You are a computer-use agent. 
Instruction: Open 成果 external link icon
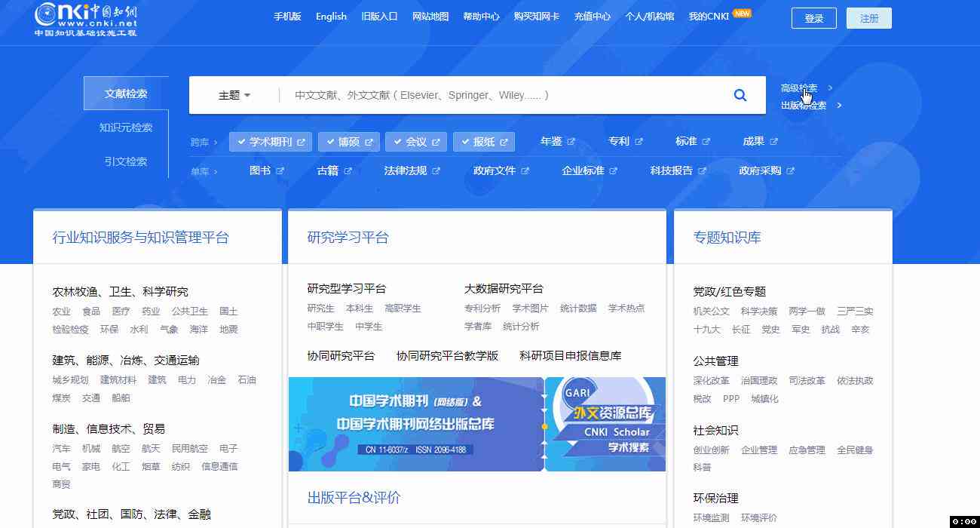[774, 142]
